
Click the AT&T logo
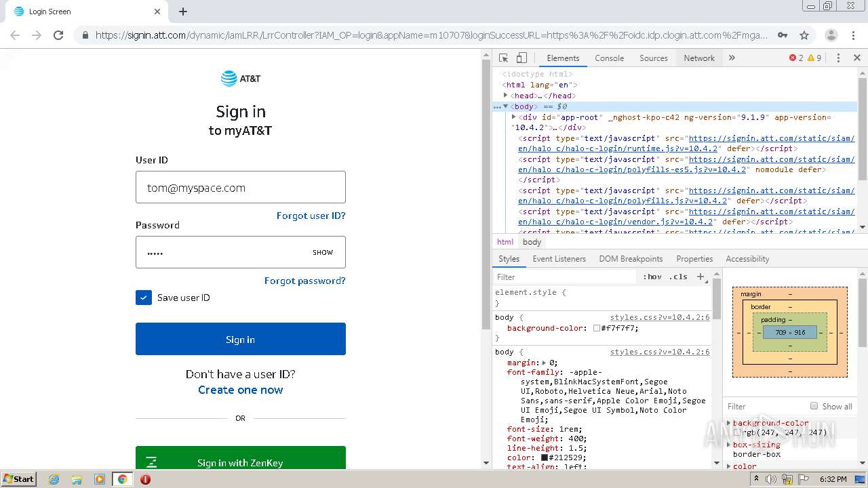(x=241, y=79)
